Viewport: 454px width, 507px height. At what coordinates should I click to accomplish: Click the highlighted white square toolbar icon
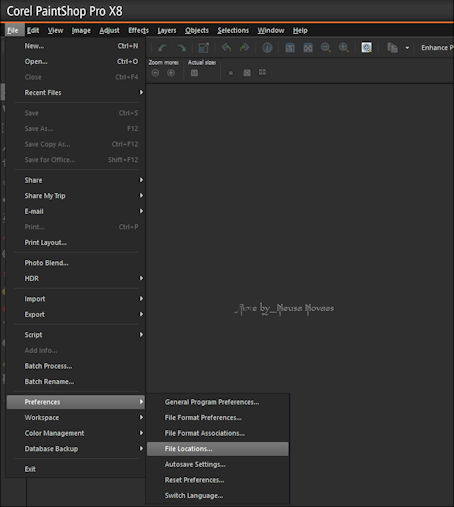tap(366, 47)
